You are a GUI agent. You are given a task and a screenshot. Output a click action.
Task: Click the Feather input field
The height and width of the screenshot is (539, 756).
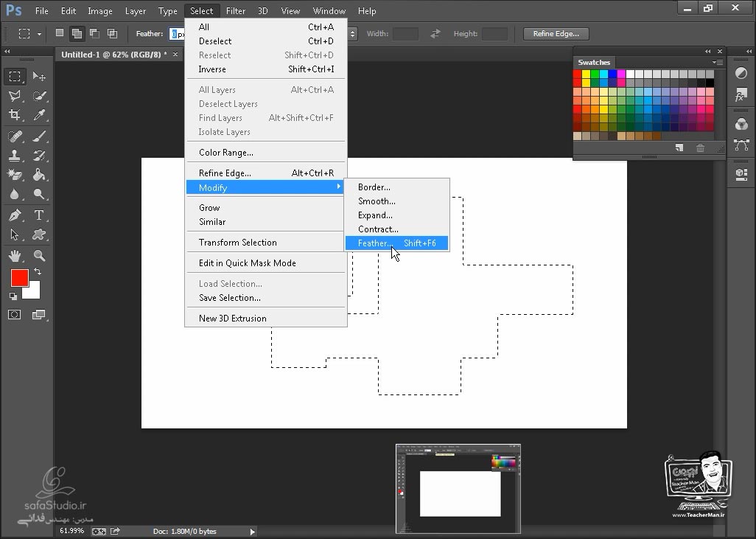point(178,34)
